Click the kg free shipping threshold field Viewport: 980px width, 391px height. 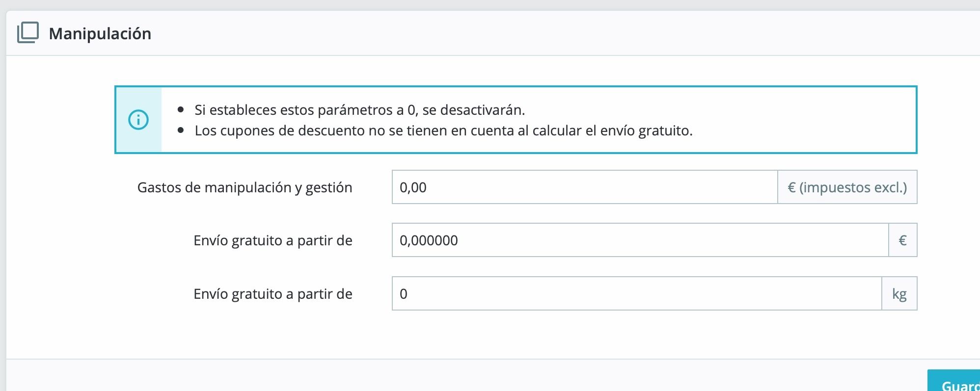(x=637, y=293)
